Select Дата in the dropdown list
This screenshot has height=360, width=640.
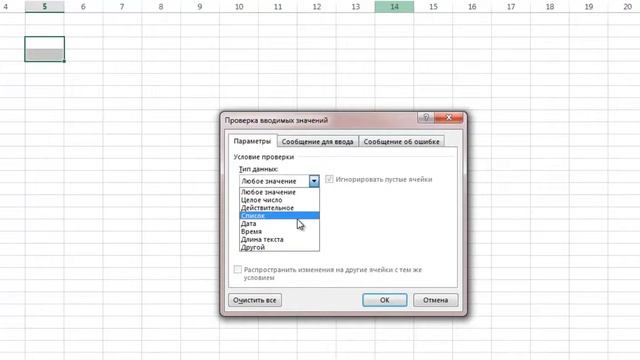[279, 224]
